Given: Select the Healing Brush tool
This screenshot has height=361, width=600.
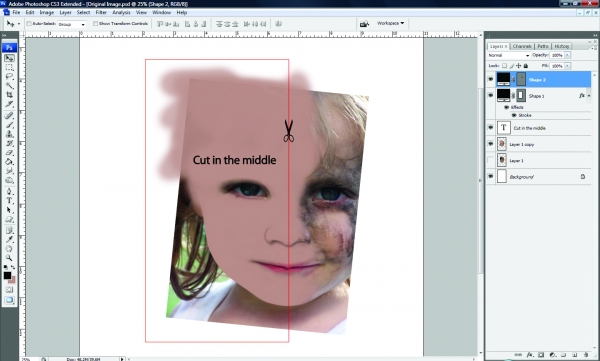Looking at the screenshot, I should tap(10, 115).
